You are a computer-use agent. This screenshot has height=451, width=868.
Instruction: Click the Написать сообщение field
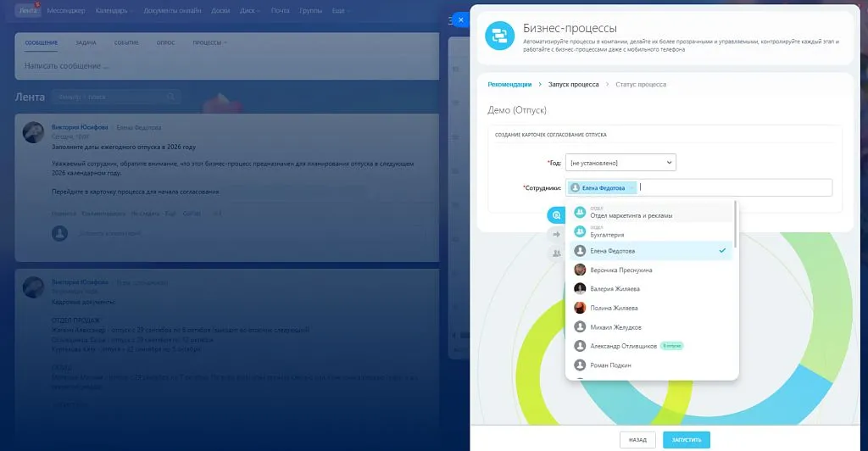[227, 66]
